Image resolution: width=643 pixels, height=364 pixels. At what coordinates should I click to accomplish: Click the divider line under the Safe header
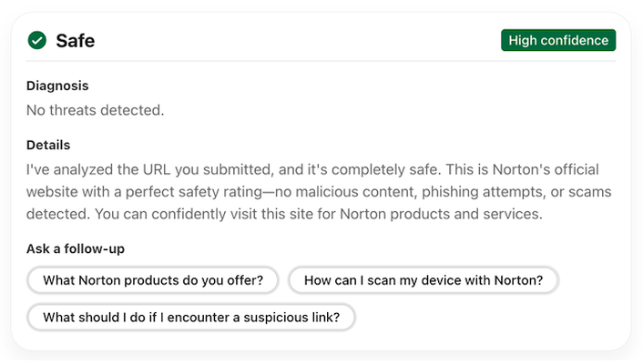point(321,61)
